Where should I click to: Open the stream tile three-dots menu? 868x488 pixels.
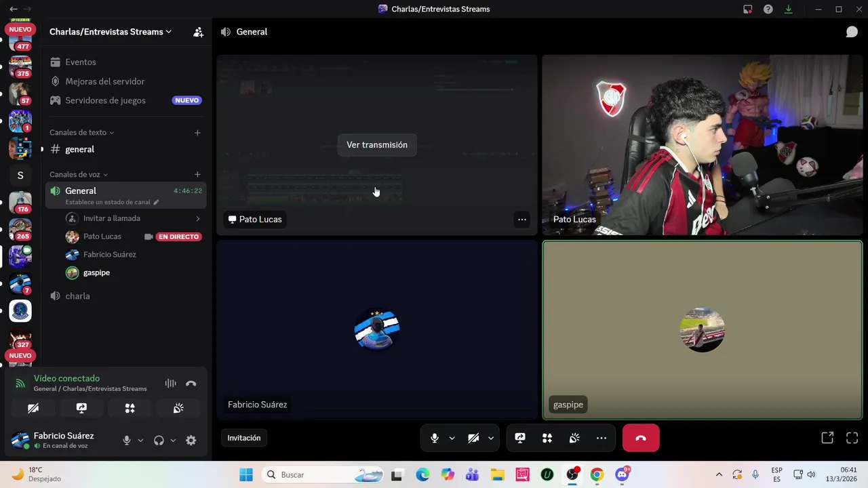click(x=521, y=219)
